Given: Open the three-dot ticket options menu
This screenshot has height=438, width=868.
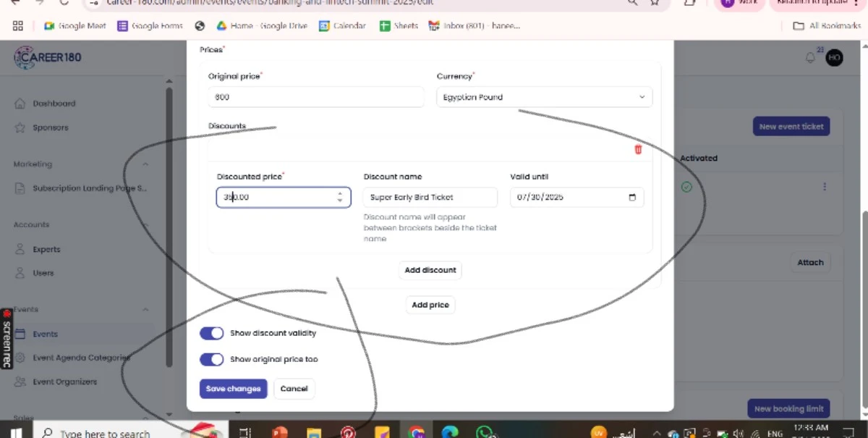Looking at the screenshot, I should pos(824,187).
